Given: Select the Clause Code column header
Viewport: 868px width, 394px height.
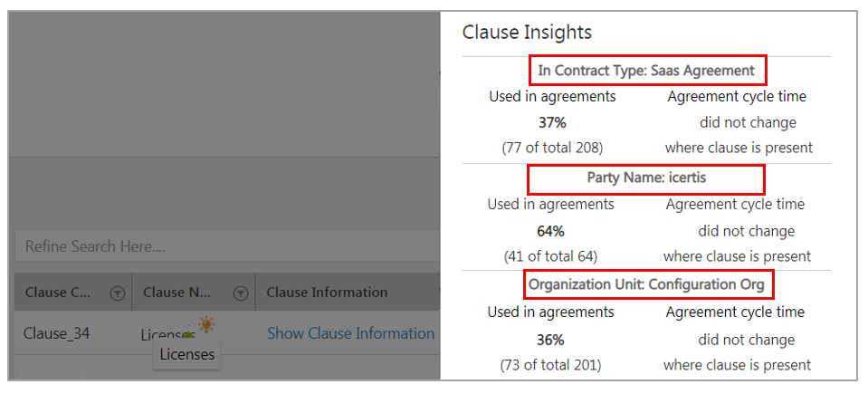Looking at the screenshot, I should (59, 293).
